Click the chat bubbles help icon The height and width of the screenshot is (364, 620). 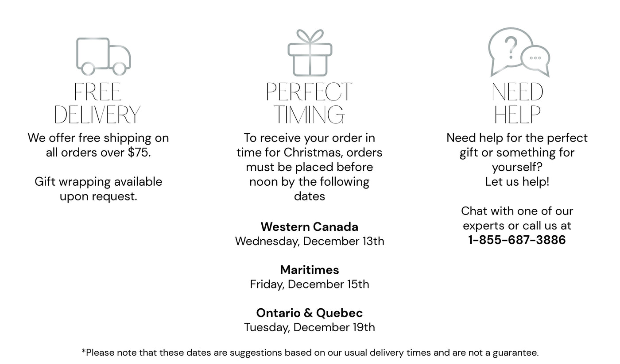click(x=519, y=52)
